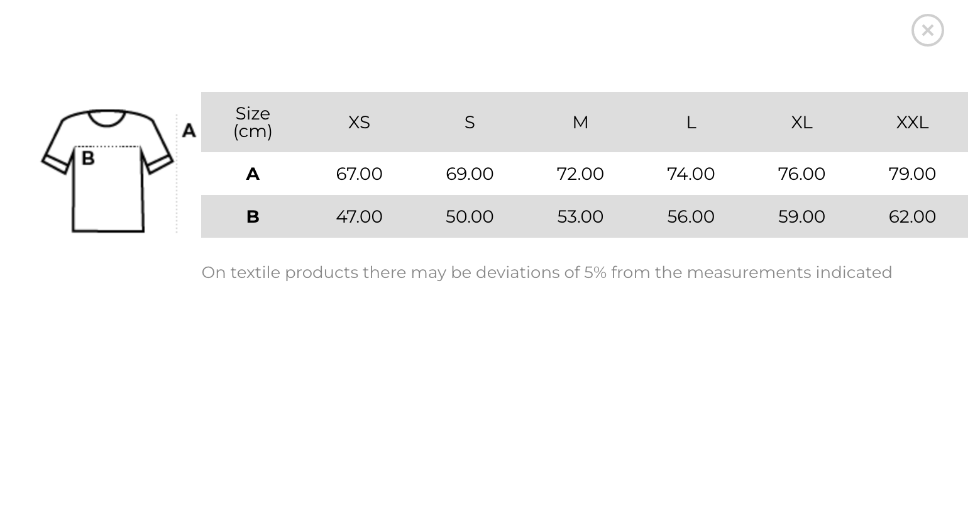
Task: Click the 5% deviations disclaimer text
Action: tap(547, 272)
